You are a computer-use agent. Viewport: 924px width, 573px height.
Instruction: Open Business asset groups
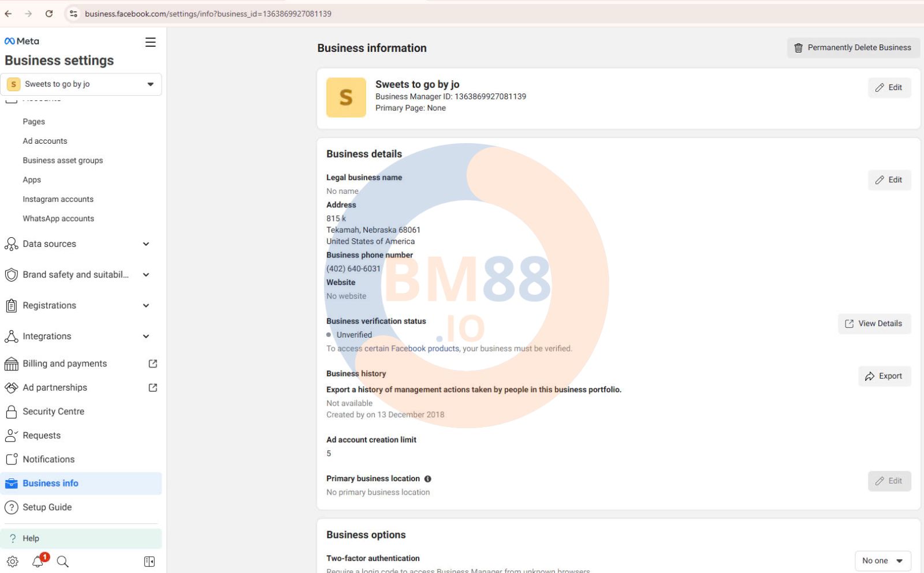tap(63, 160)
